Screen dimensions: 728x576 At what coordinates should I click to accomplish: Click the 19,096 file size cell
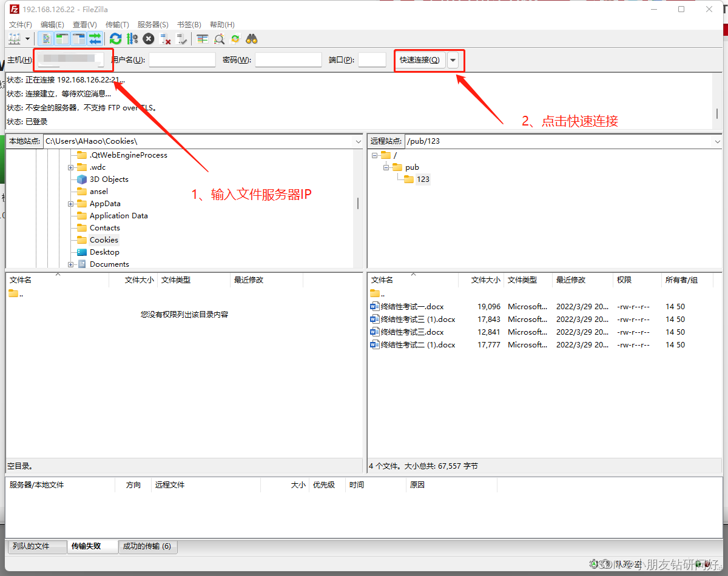tap(489, 307)
